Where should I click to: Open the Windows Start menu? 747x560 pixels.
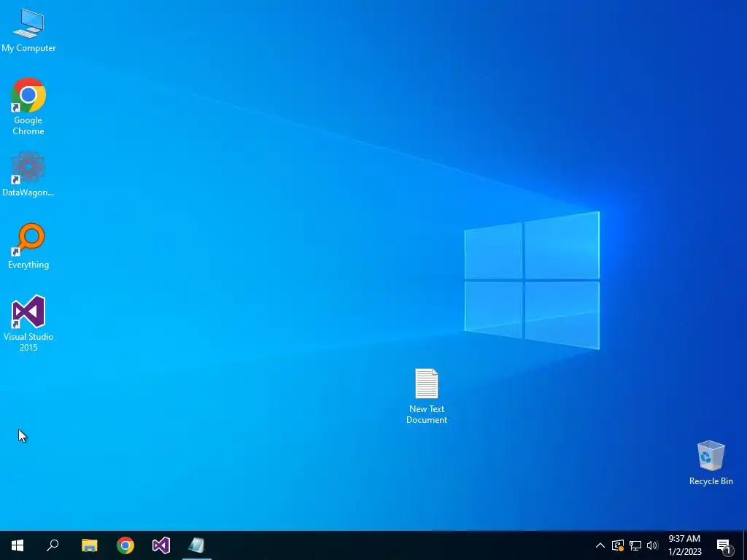[x=18, y=545]
